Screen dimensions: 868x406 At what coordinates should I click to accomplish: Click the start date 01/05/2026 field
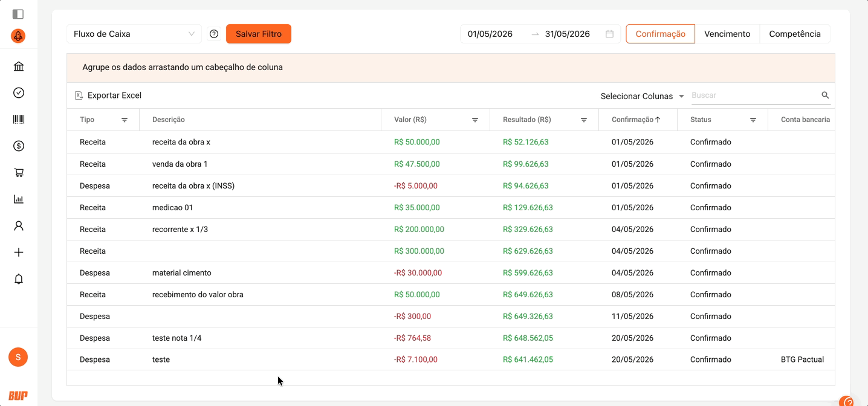pyautogui.click(x=490, y=34)
